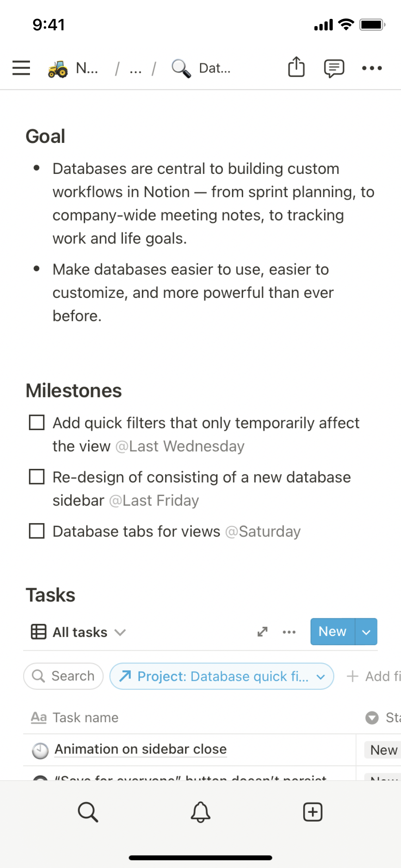Tap the Search field in Tasks database

coord(63,676)
